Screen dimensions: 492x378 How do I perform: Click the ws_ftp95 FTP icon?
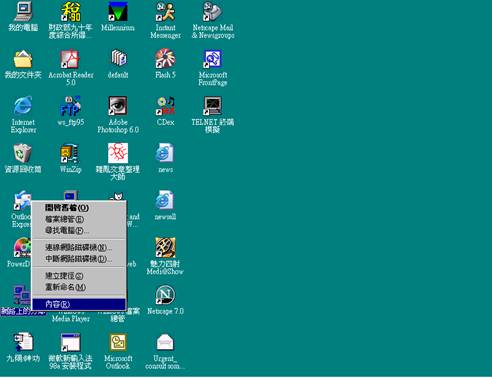point(71,106)
